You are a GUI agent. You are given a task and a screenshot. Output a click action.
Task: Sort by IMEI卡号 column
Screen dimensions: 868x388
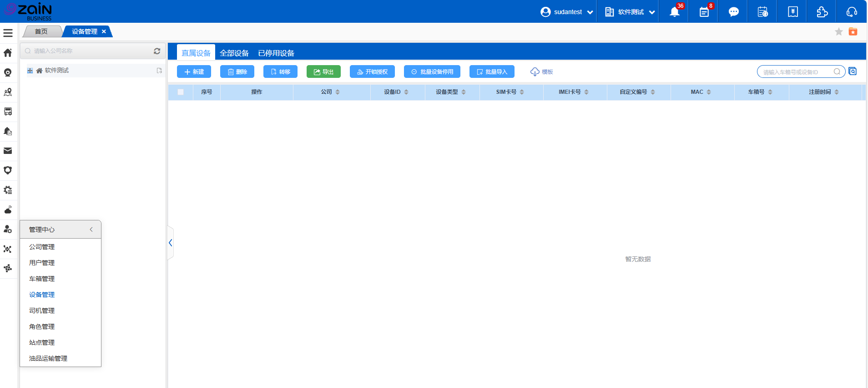click(x=586, y=92)
